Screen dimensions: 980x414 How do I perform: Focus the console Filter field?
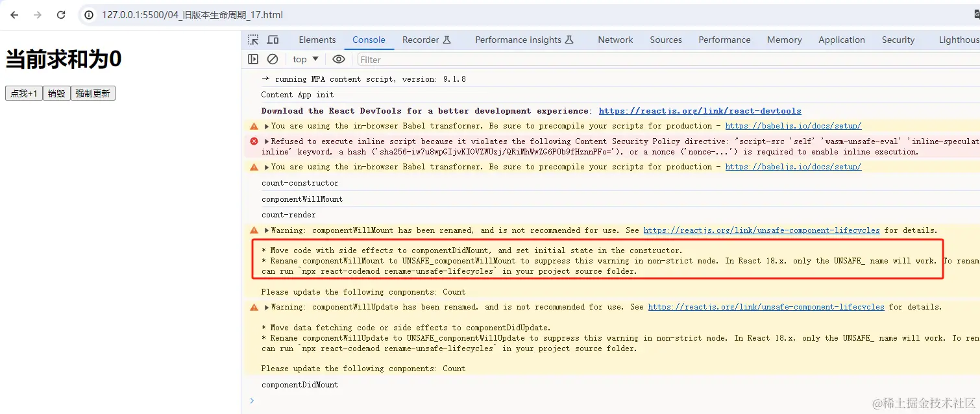pyautogui.click(x=668, y=60)
